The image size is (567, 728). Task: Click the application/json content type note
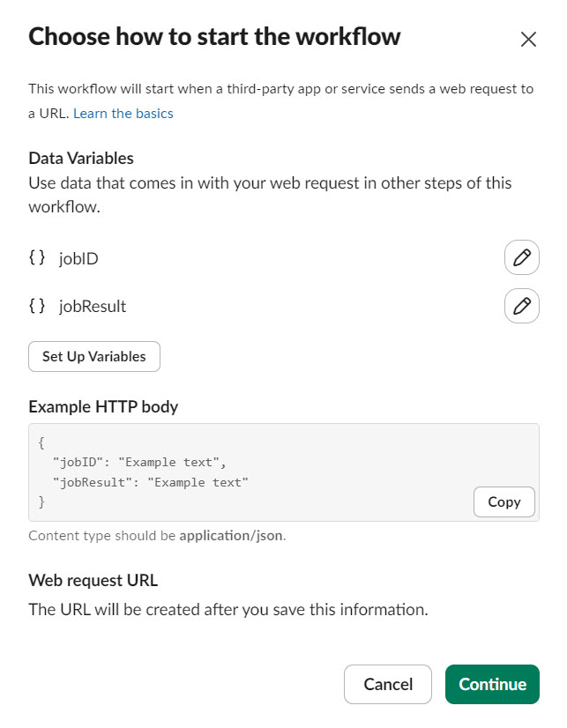tap(157, 536)
